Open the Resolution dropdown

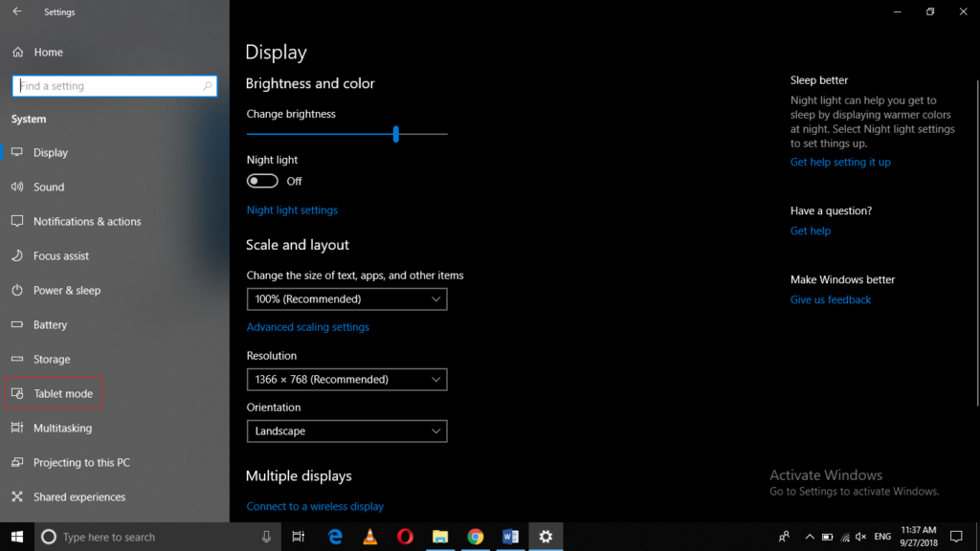346,379
